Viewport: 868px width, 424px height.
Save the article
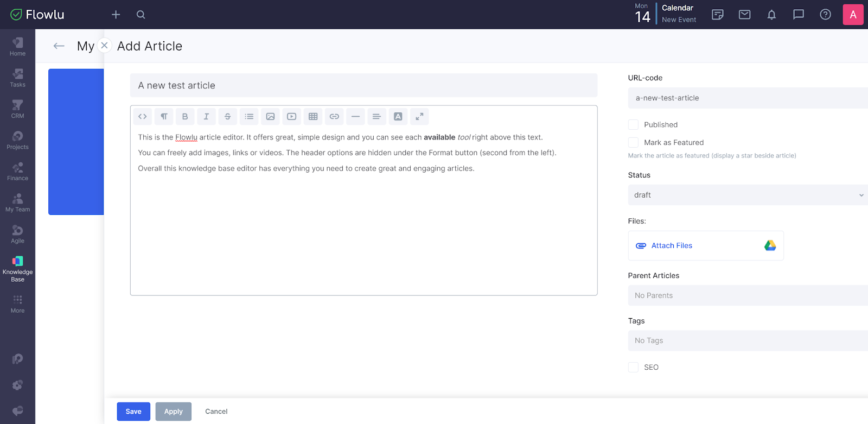pyautogui.click(x=133, y=412)
